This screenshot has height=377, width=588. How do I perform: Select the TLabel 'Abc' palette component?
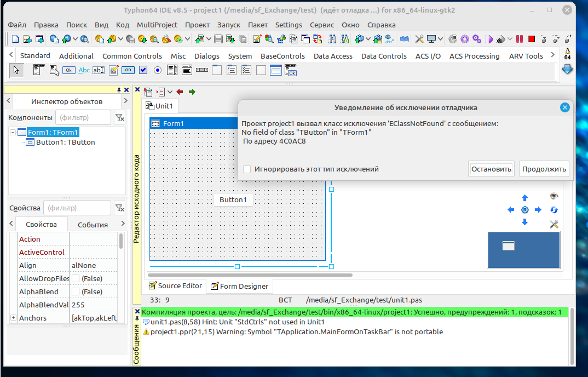tap(84, 70)
